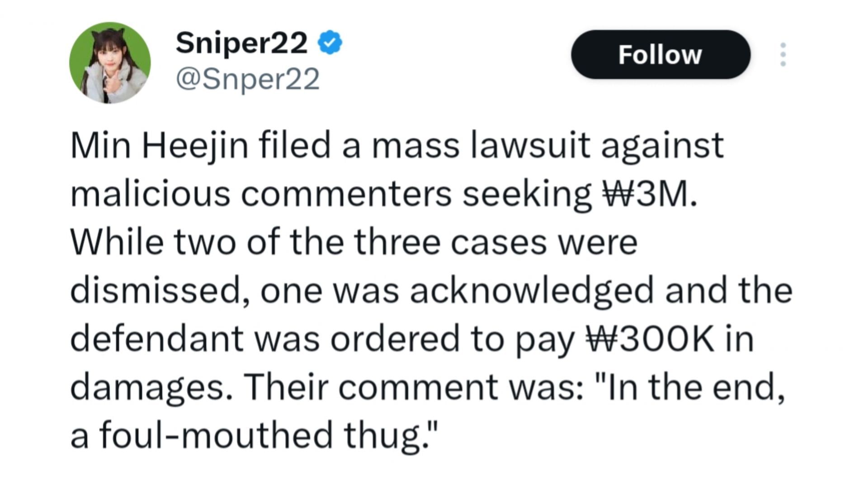Click the word "dismissed," in the tweet
The width and height of the screenshot is (868, 488).
(x=160, y=291)
